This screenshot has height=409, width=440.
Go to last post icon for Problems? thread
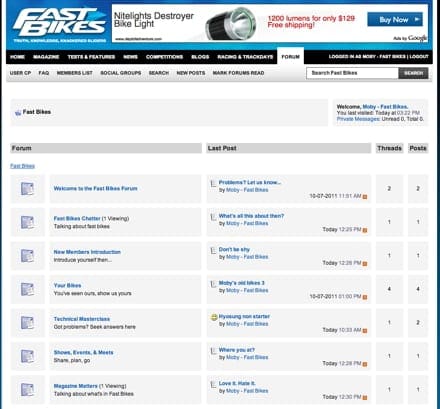click(365, 197)
